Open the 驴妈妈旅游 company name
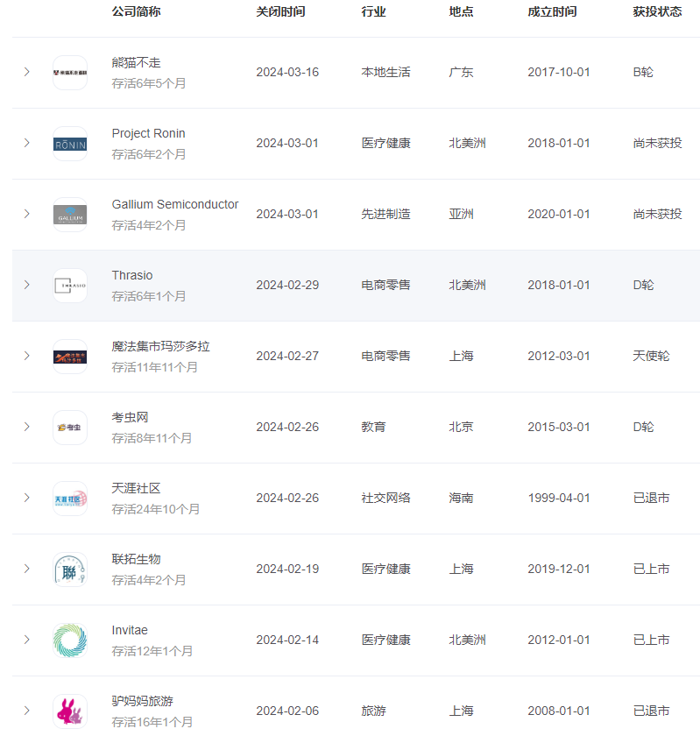 (x=142, y=701)
